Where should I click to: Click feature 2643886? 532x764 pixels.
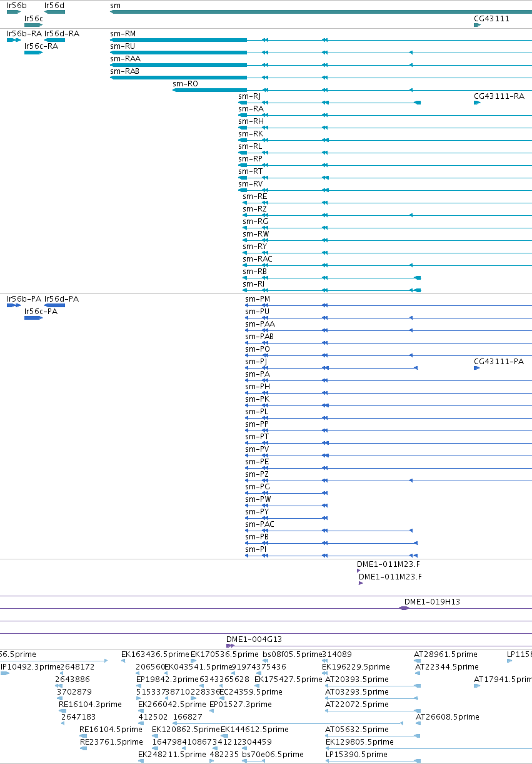pyautogui.click(x=73, y=679)
